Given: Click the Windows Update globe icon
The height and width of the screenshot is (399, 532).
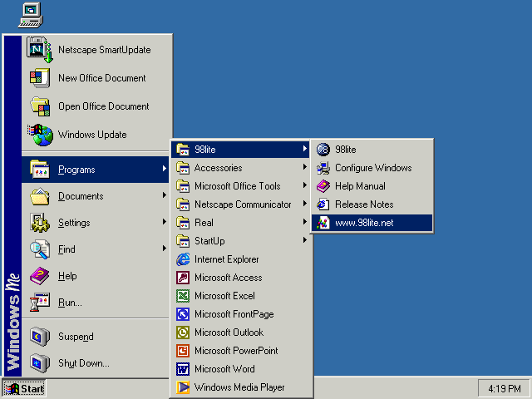Looking at the screenshot, I should [x=40, y=135].
